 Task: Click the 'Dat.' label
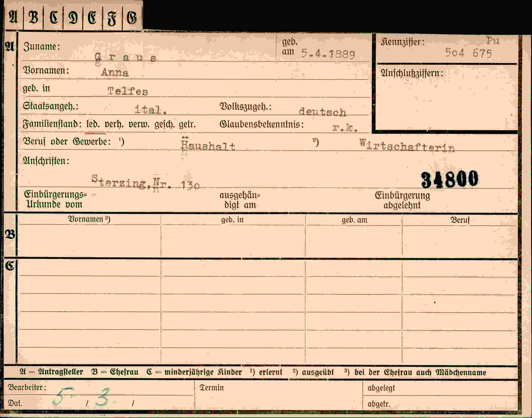15,403
